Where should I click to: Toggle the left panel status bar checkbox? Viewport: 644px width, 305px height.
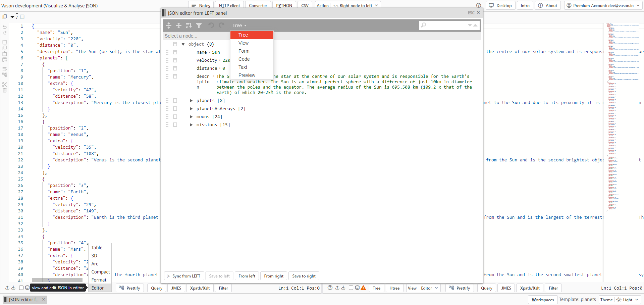21,288
